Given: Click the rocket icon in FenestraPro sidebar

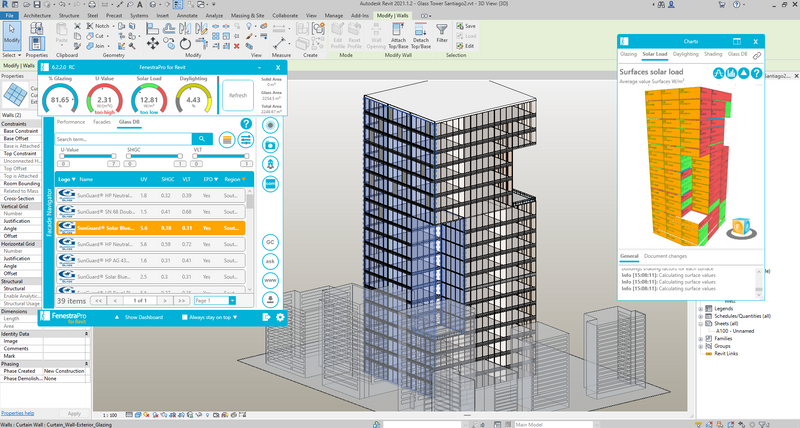Looking at the screenshot, I should click(270, 164).
